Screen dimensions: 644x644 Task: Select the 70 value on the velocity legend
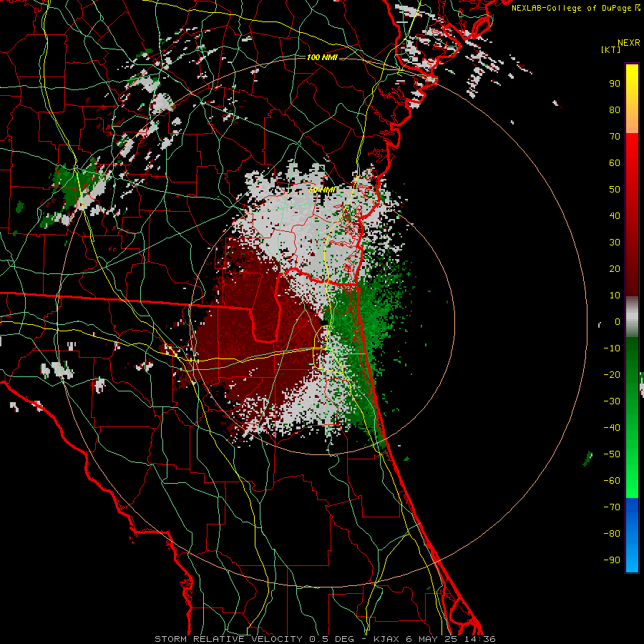pos(615,137)
